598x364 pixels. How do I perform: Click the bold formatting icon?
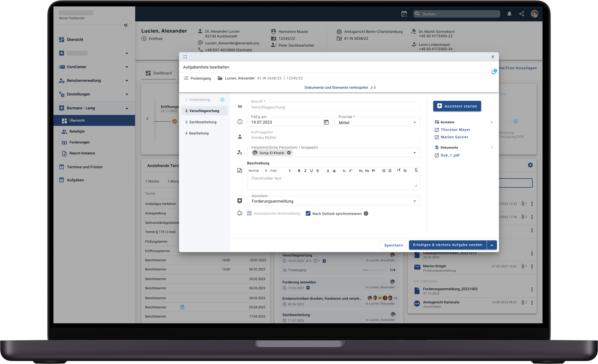299,171
